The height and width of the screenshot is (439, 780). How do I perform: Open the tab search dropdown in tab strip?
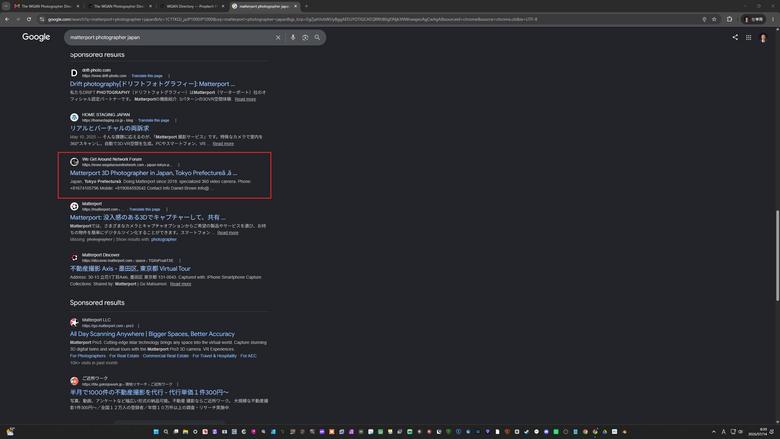[6, 6]
